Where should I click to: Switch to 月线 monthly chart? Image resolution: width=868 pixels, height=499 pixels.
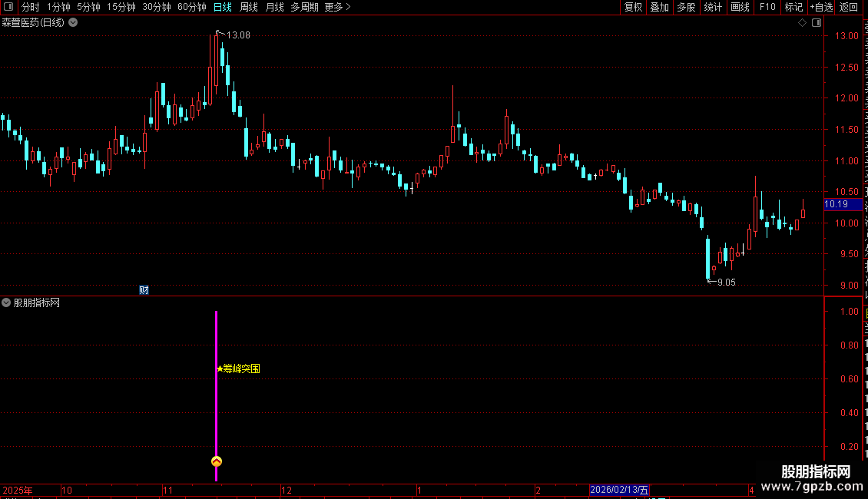coord(274,7)
